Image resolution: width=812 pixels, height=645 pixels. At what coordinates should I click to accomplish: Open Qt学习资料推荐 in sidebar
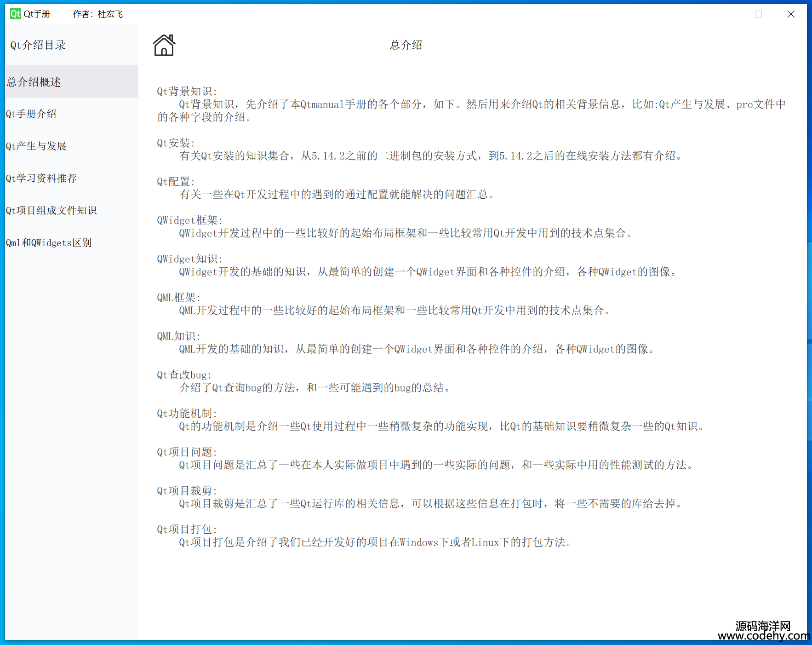(71, 178)
